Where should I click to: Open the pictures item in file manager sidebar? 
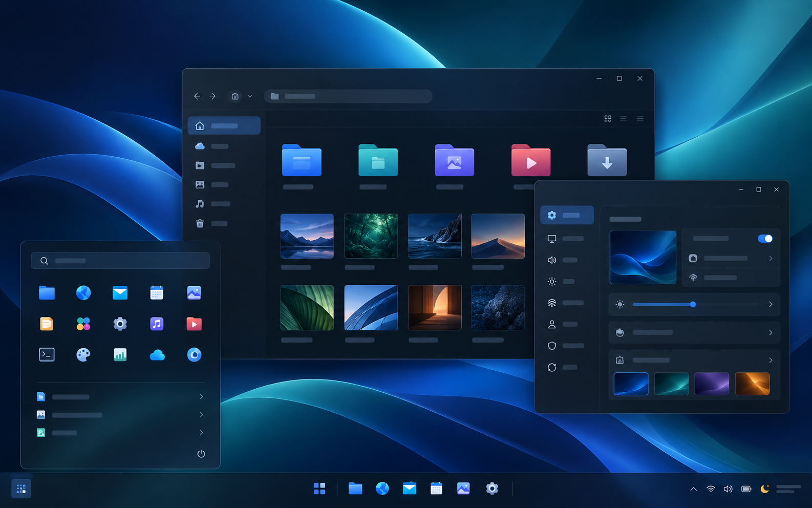point(212,185)
